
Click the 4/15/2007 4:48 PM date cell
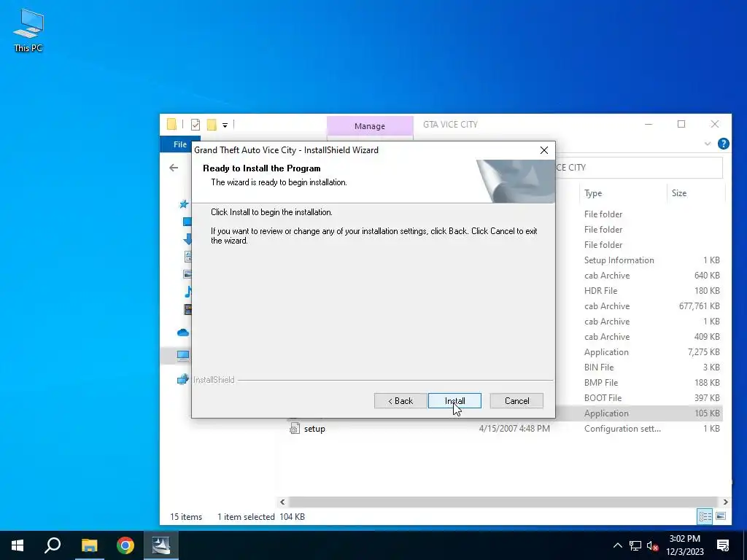coord(514,429)
